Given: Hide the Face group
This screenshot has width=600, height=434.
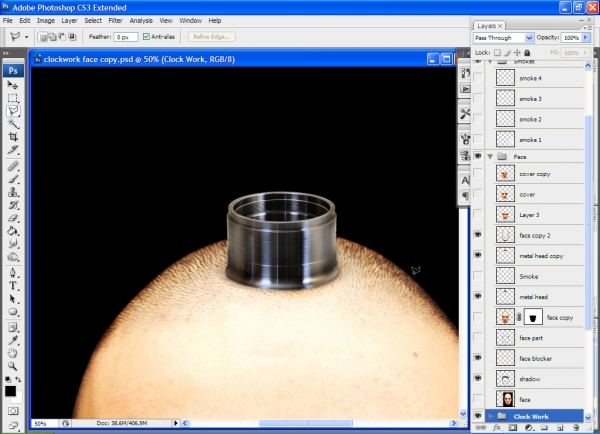Looking at the screenshot, I should 478,156.
